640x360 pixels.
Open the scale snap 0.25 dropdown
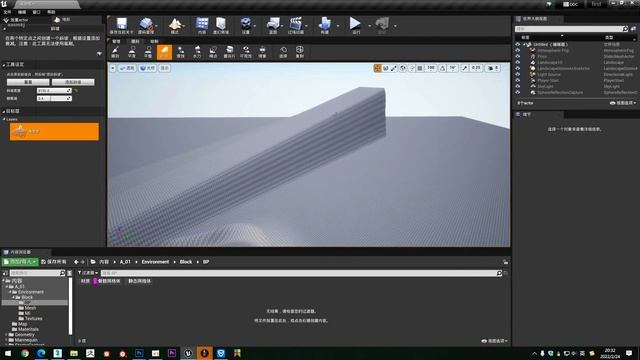click(x=476, y=68)
